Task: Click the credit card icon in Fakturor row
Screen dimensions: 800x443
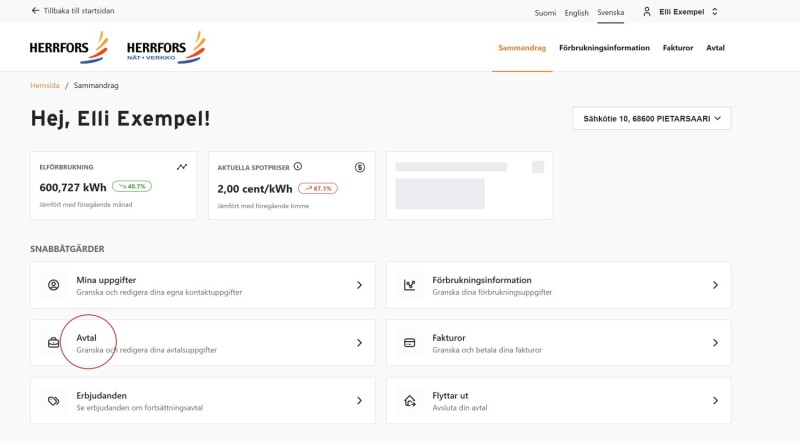Action: [409, 342]
